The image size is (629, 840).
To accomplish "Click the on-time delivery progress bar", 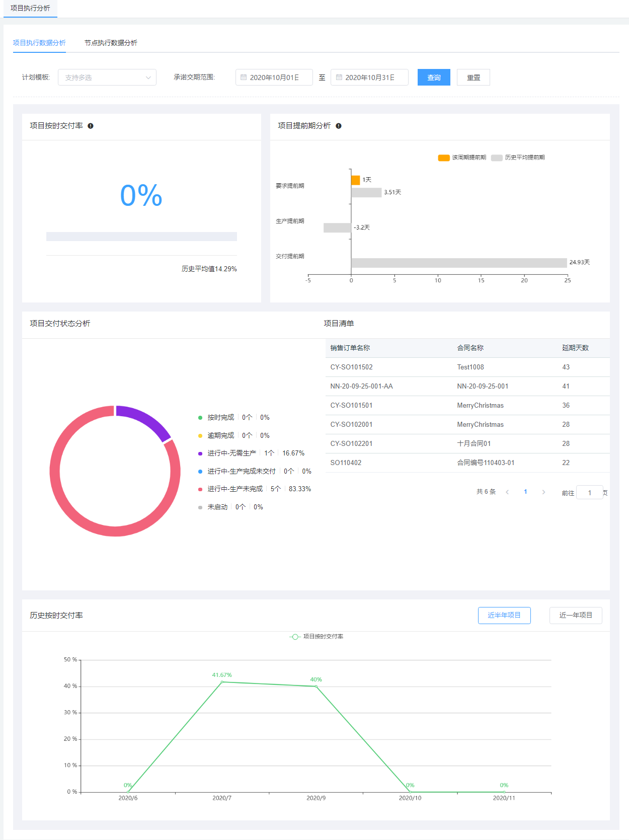I will [x=141, y=237].
